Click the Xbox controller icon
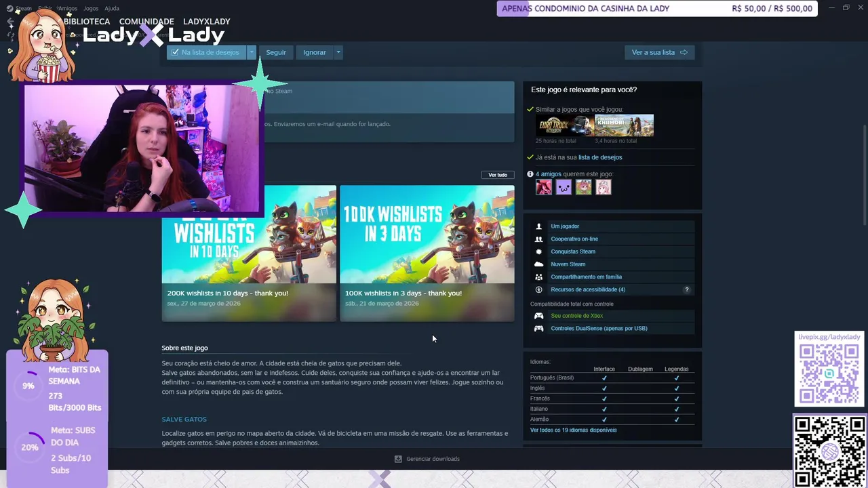 (539, 316)
